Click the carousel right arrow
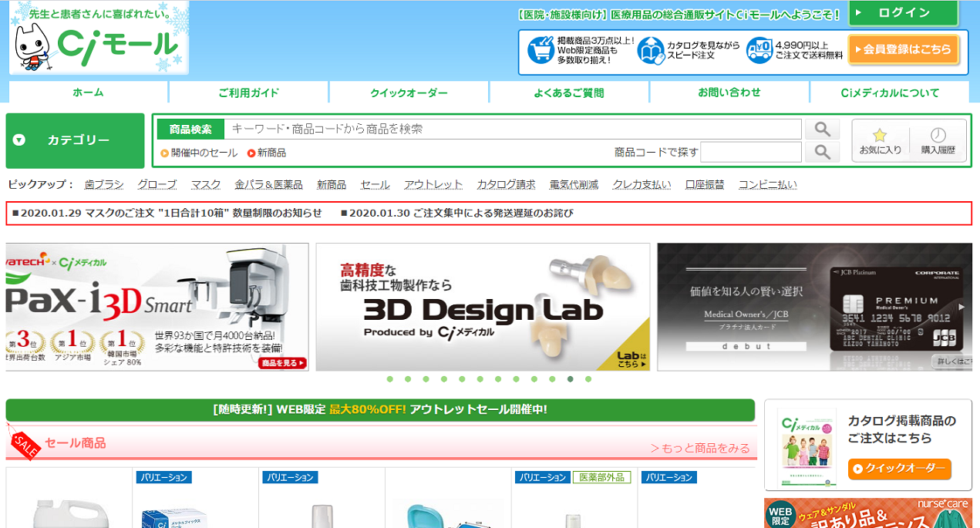980x528 pixels. pos(961,307)
